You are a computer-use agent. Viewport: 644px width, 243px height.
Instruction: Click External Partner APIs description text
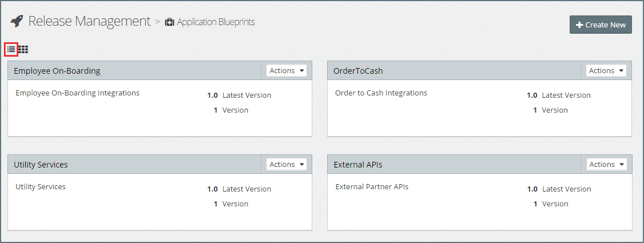pyautogui.click(x=372, y=186)
